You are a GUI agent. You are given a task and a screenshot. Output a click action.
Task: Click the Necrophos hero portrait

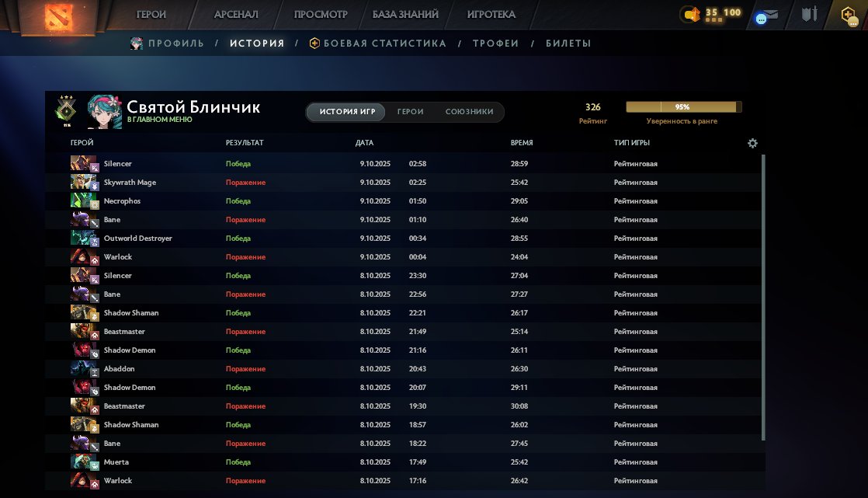coord(84,201)
